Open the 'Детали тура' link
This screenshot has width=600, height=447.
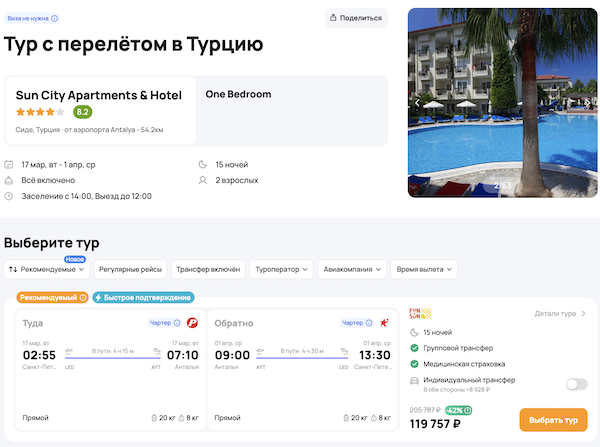click(560, 314)
